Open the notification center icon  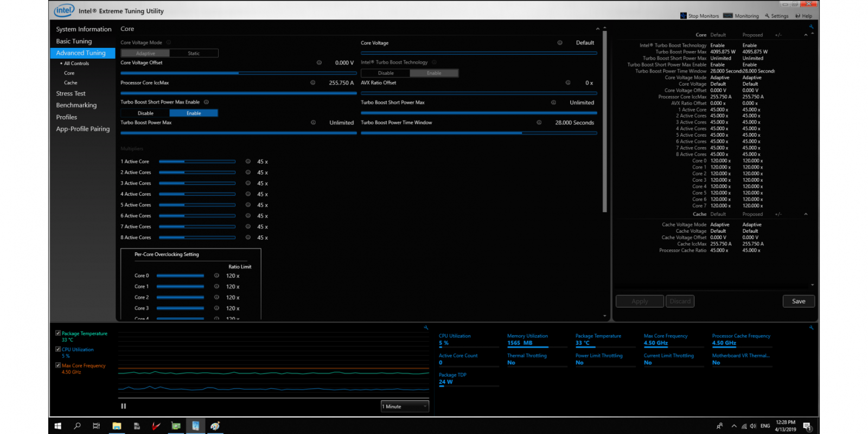807,426
